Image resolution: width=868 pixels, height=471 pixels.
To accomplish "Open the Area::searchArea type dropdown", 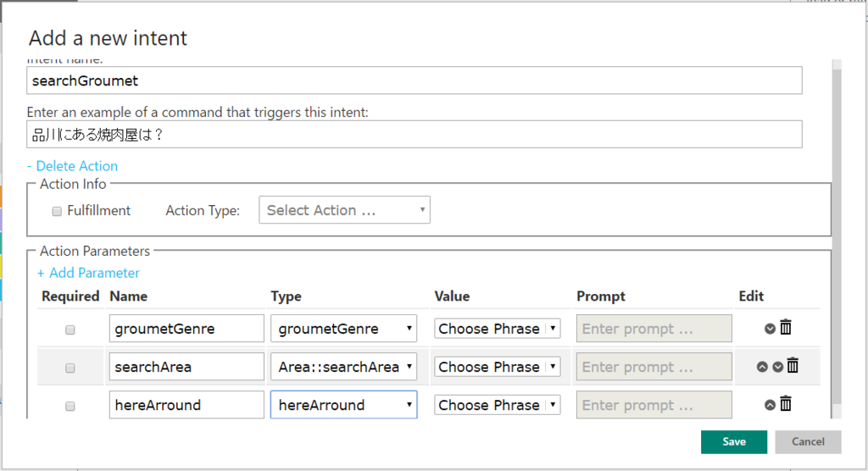I will click(343, 367).
